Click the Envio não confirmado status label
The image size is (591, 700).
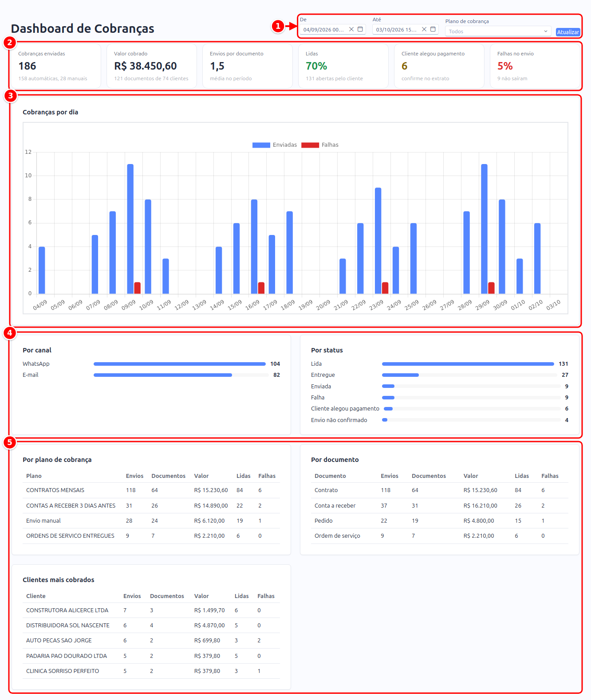click(339, 420)
